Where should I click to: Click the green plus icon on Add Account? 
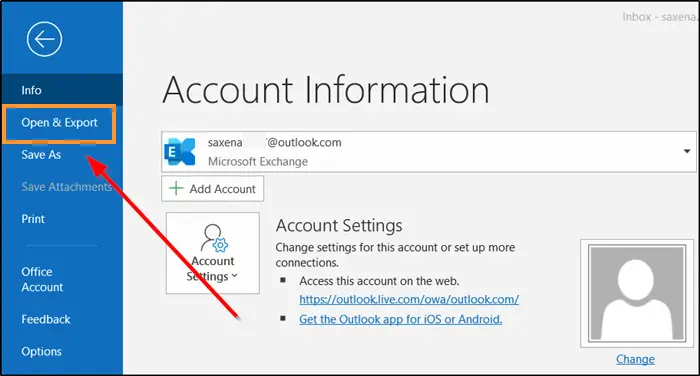[176, 188]
